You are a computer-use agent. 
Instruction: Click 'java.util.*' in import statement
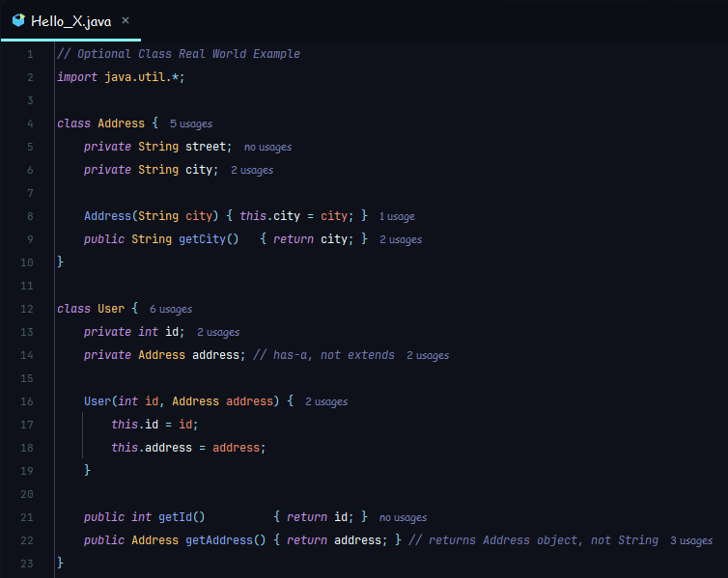[142, 77]
